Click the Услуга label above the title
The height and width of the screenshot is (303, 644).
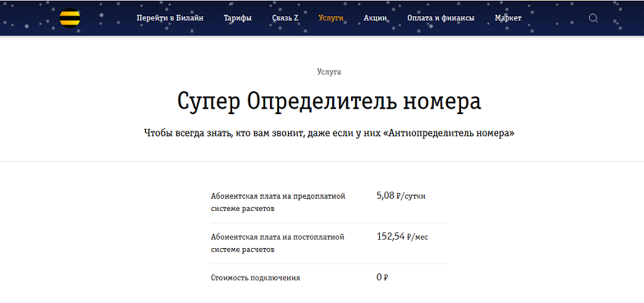[x=329, y=72]
